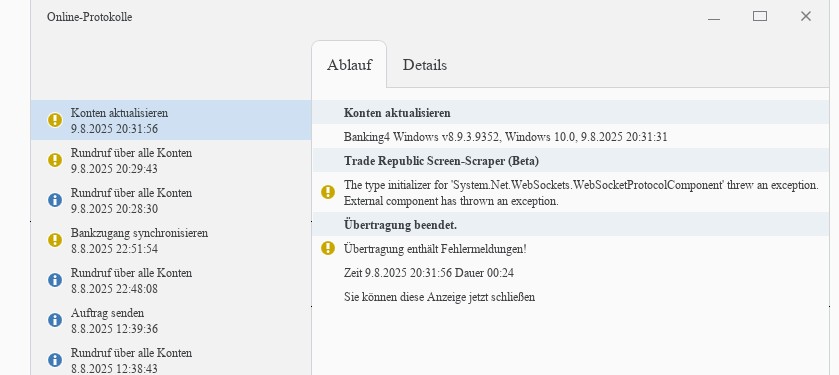Image resolution: width=839 pixels, height=375 pixels.
Task: Select Rundruf über alle Konten 9.8.2025 20:29:43
Action: pos(171,160)
